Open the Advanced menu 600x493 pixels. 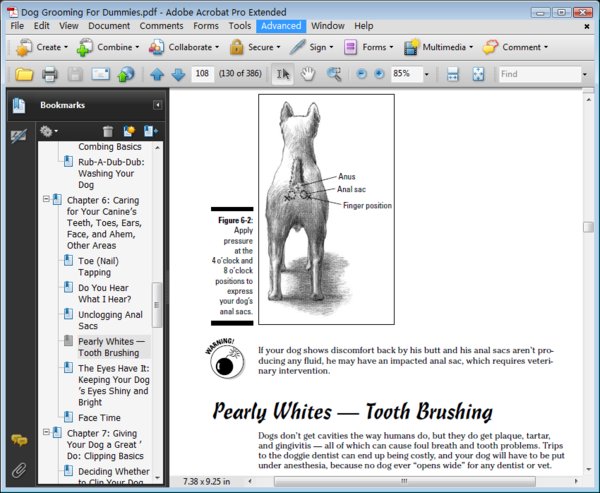[281, 25]
